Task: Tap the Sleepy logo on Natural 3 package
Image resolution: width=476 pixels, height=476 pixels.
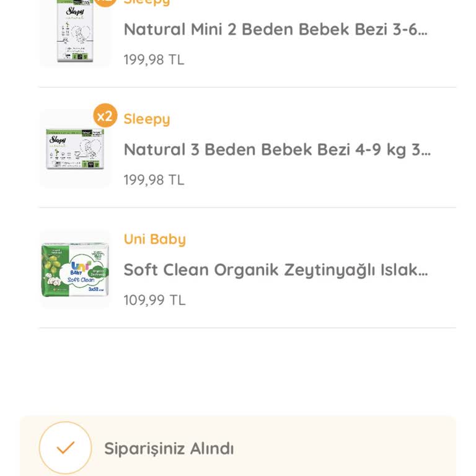Action: point(57,140)
